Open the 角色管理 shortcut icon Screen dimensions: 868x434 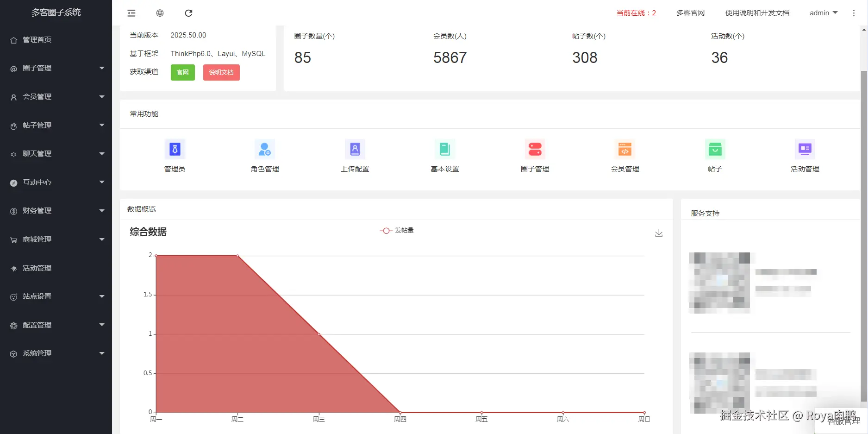click(265, 149)
